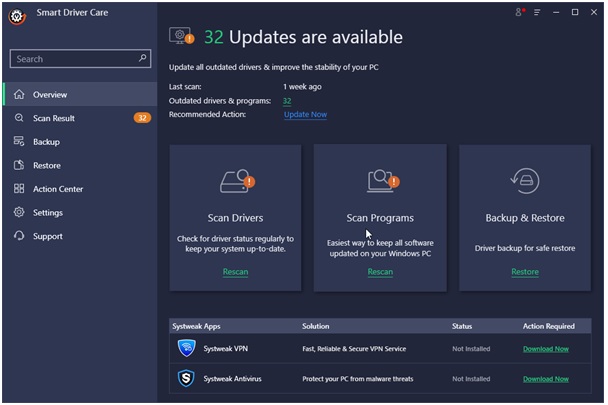Open the Support section
The width and height of the screenshot is (608, 405).
tap(47, 236)
